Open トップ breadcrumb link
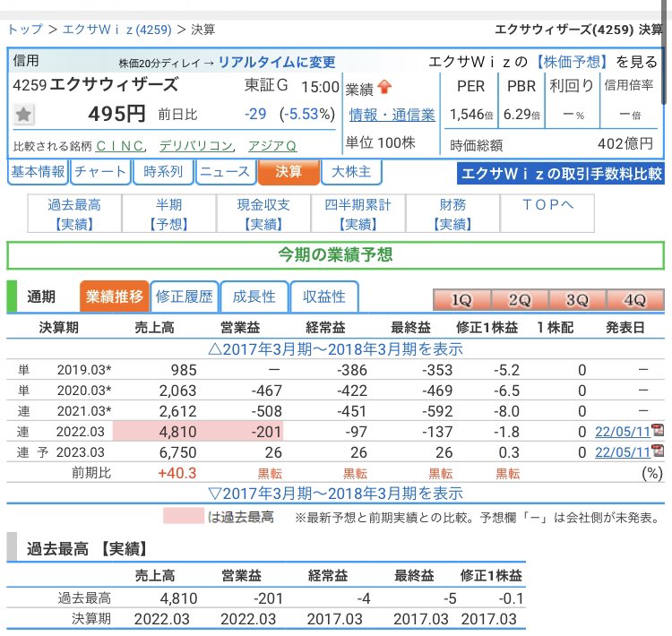 point(25,30)
